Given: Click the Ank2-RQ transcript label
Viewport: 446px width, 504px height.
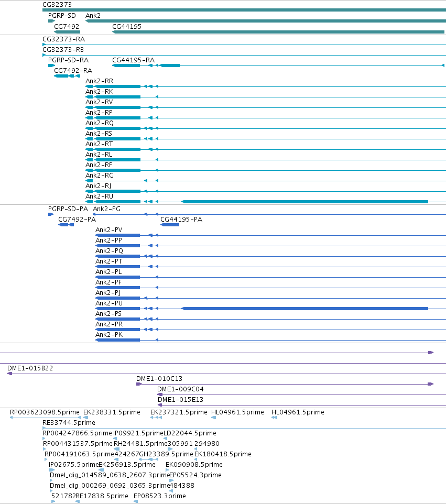Looking at the screenshot, I should pyautogui.click(x=100, y=123).
